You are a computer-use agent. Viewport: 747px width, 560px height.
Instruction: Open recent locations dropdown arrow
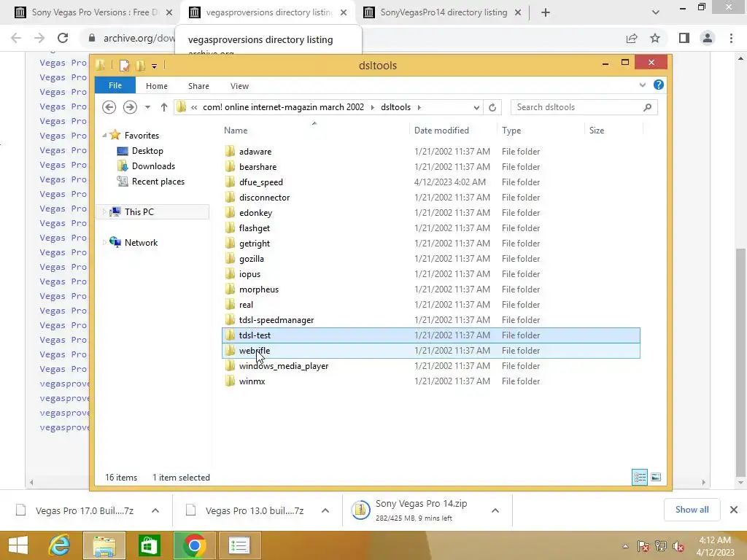coord(147,107)
